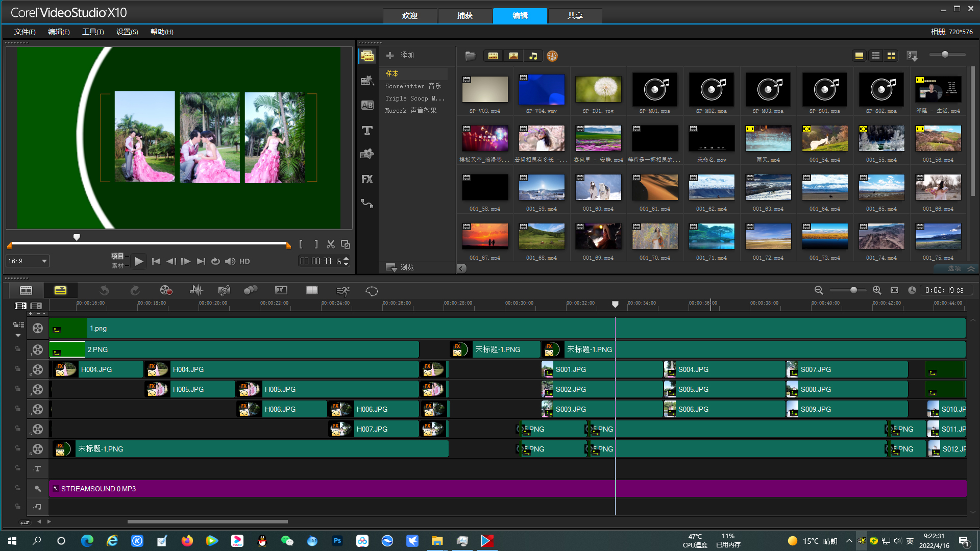Open the Sound Mixer waveform icon
The width and height of the screenshot is (980, 551).
click(196, 290)
